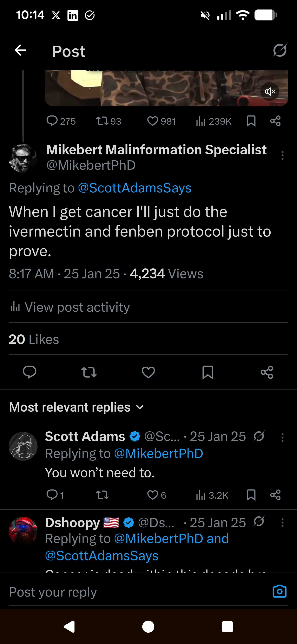This screenshot has height=644, width=297.
Task: Open more options on Scott Adams' reply
Action: pyautogui.click(x=282, y=438)
